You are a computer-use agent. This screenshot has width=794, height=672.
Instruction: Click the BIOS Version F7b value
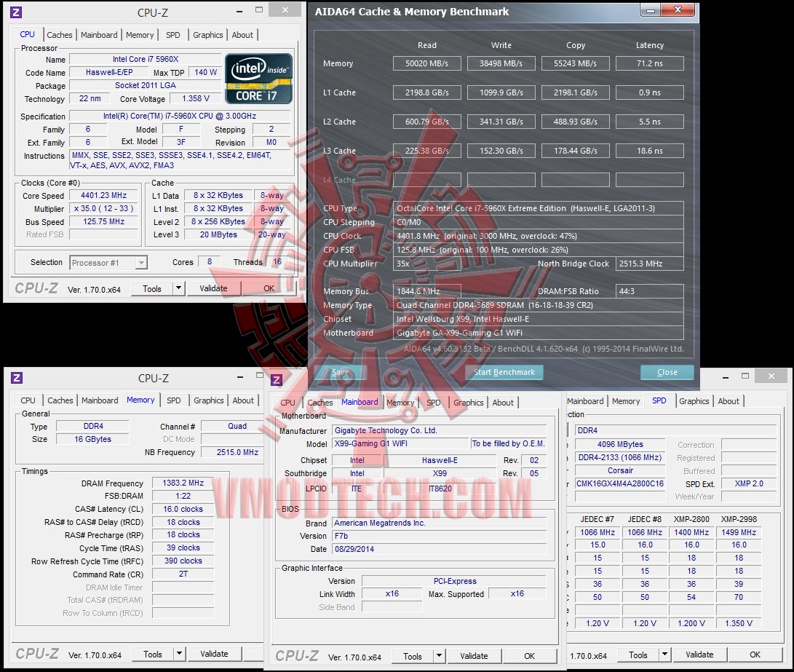point(440,536)
